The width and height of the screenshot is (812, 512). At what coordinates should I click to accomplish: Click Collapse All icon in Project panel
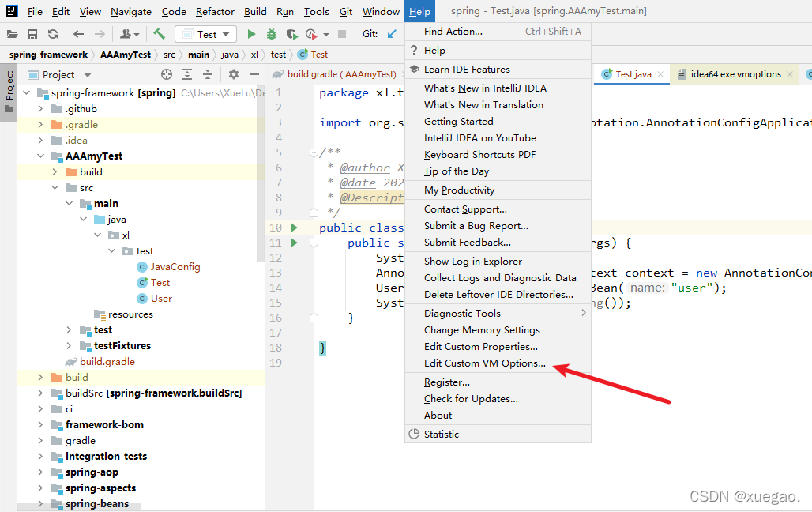208,74
